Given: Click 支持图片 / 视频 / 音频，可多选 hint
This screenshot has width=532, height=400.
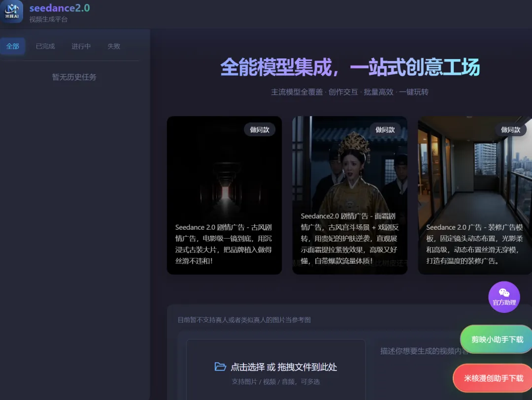Looking at the screenshot, I should (276, 382).
